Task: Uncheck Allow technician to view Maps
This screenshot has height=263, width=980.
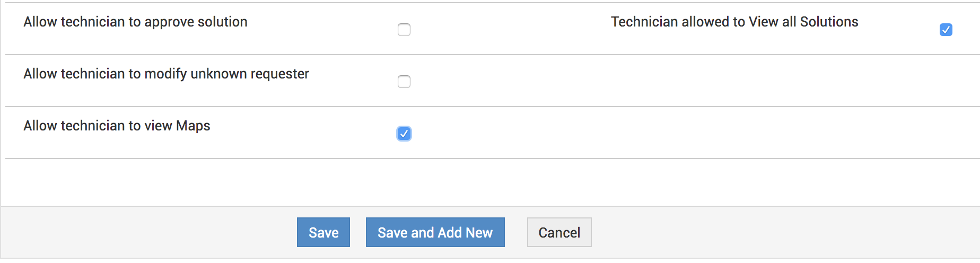Action: 404,134
